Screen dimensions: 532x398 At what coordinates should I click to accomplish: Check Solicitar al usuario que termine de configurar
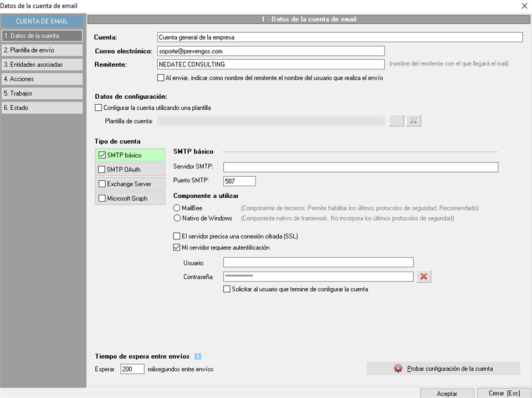click(227, 289)
